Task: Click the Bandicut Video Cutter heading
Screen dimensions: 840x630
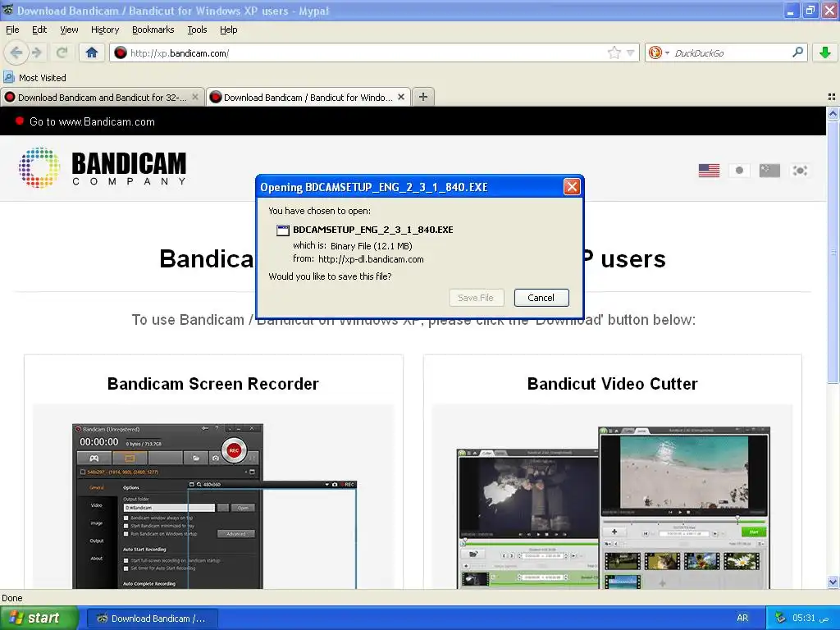Action: pos(612,384)
